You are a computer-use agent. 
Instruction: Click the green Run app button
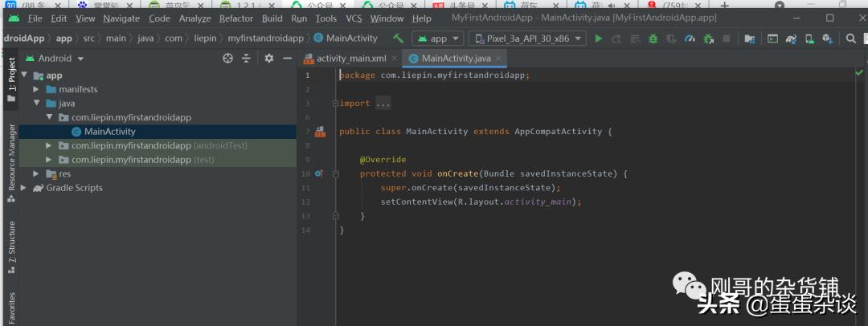[598, 38]
